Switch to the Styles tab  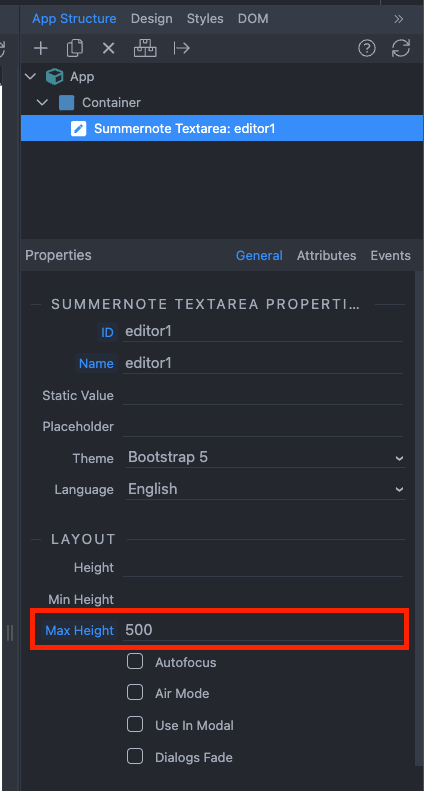click(x=205, y=19)
